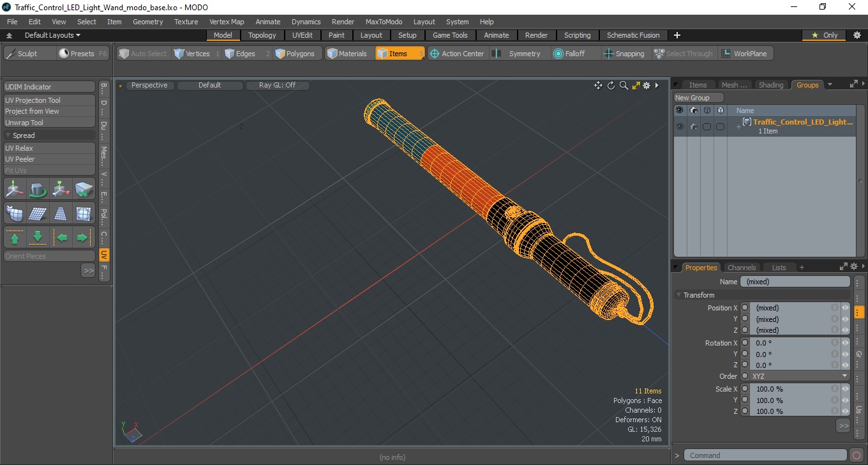Open the Default Layouts dropdown
The width and height of the screenshot is (868, 465).
point(52,35)
